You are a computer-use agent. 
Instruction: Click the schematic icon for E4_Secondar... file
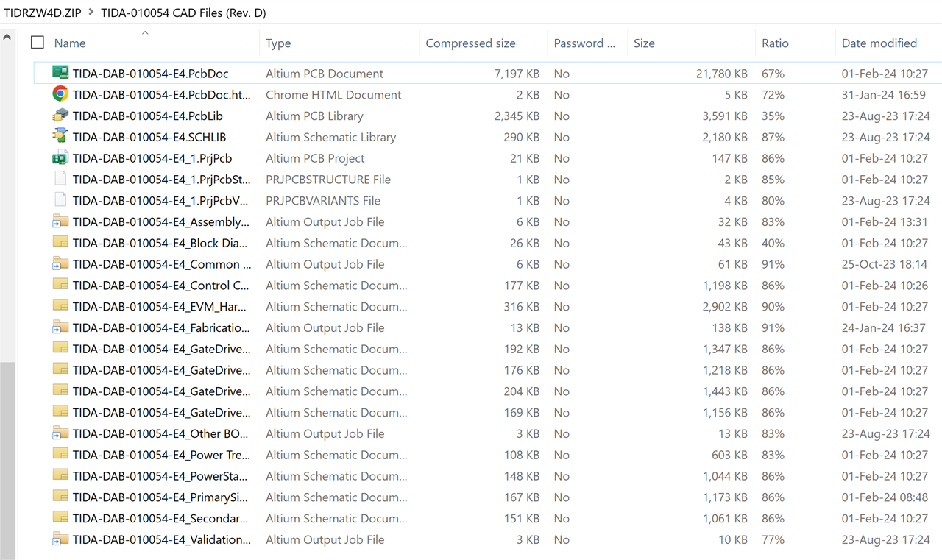(60, 518)
